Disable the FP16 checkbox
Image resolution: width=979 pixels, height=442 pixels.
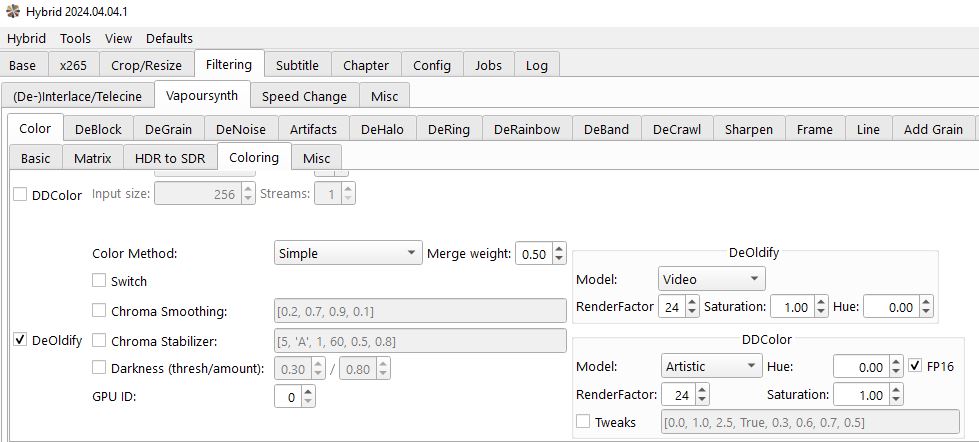(915, 367)
